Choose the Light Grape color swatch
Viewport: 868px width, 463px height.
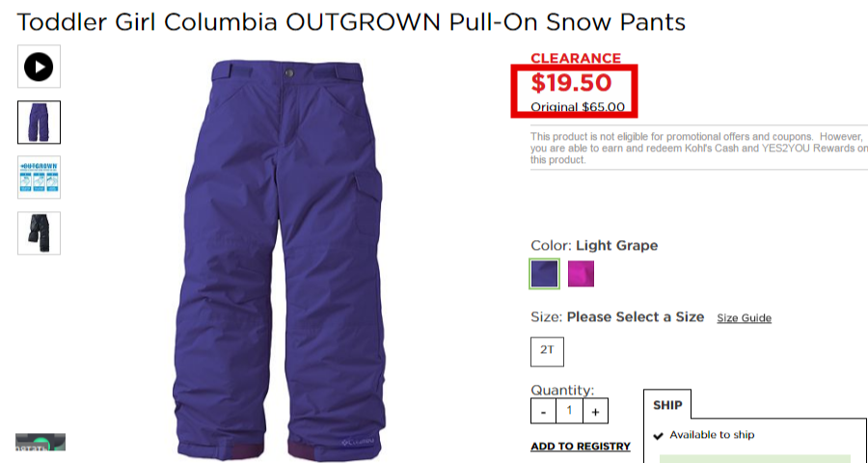tap(544, 274)
